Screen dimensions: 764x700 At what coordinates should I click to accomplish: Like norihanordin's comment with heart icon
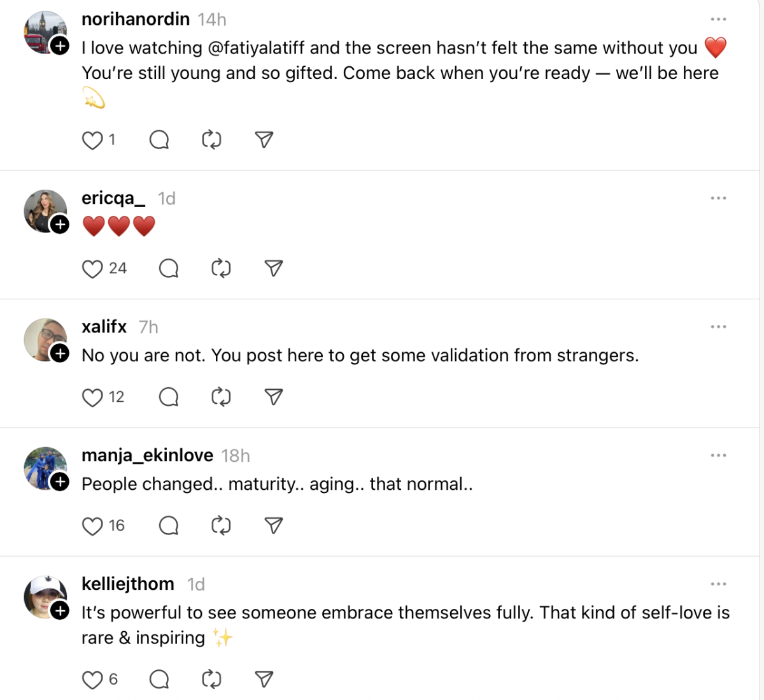pyautogui.click(x=92, y=140)
